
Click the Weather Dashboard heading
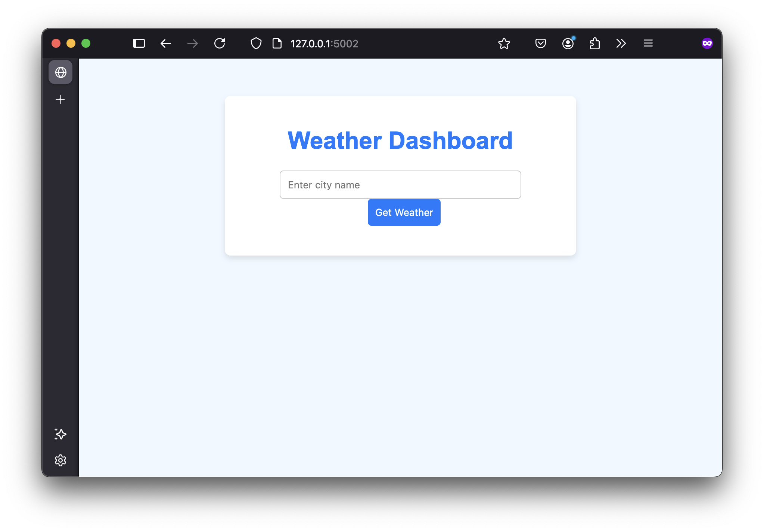point(400,141)
